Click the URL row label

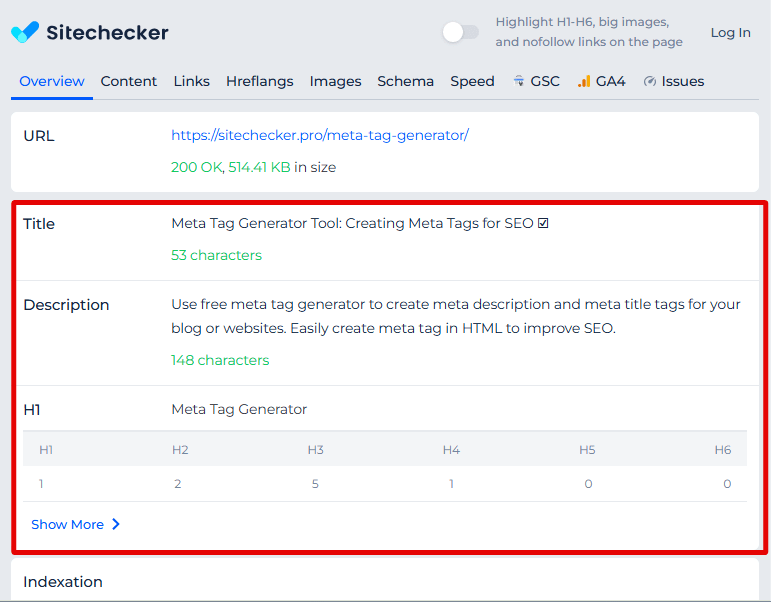click(x=39, y=136)
